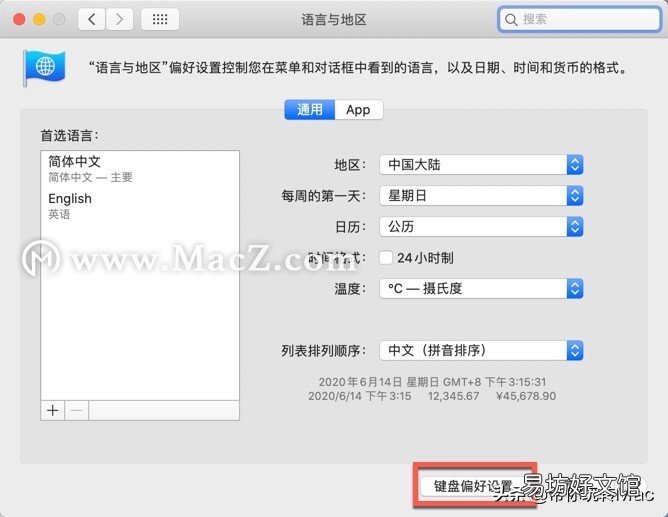Click the red close window button
Image resolution: width=668 pixels, height=517 pixels.
pos(19,19)
